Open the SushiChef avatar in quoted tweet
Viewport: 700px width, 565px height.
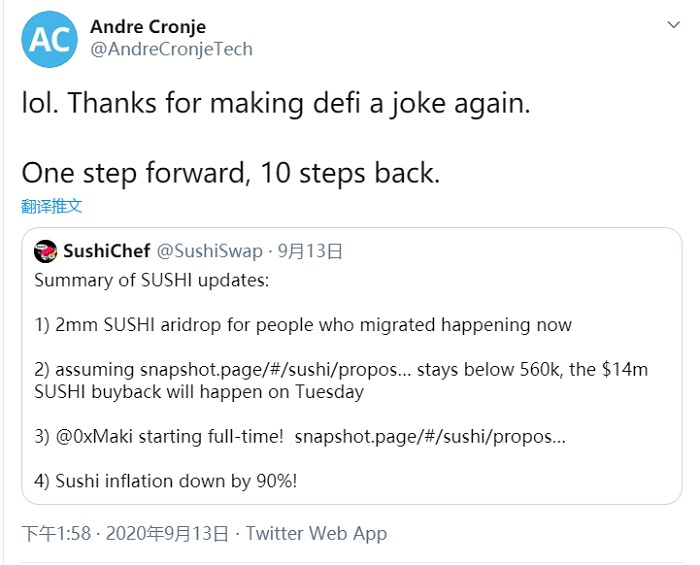(45, 252)
